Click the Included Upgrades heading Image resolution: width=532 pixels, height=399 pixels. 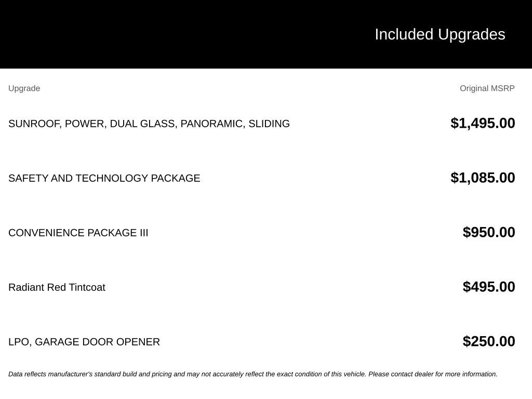[x=440, y=35]
